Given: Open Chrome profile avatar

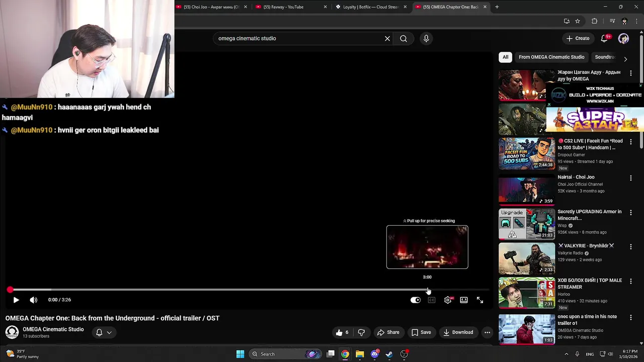Looking at the screenshot, I should pyautogui.click(x=624, y=21).
